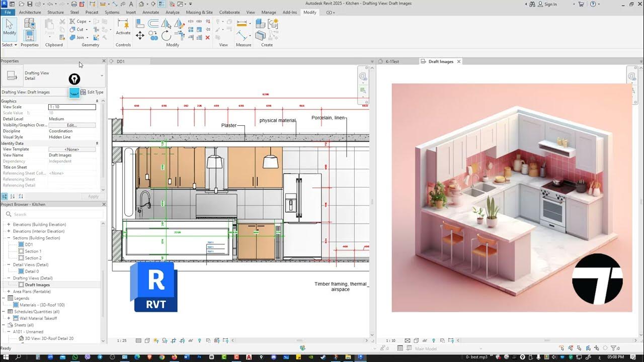Toggle Select Links in status bar
This screenshot has width=644, height=362.
coord(561,348)
